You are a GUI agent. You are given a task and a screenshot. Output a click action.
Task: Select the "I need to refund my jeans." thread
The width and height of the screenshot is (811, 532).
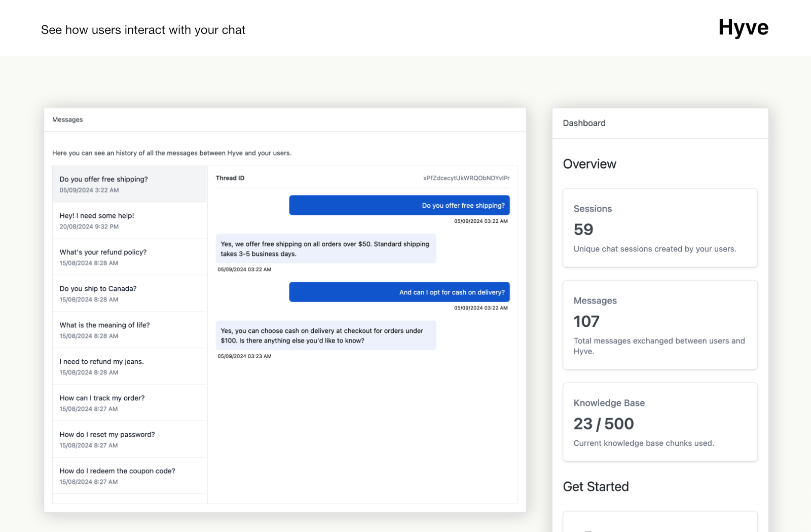pos(129,366)
